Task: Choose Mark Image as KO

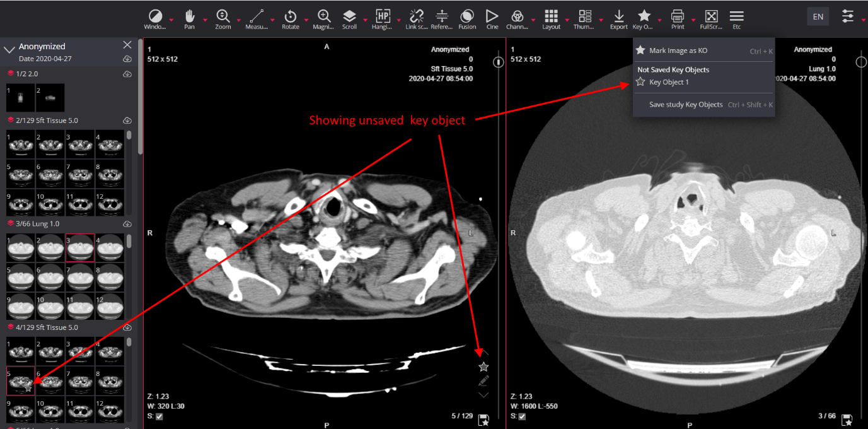Action: click(678, 50)
